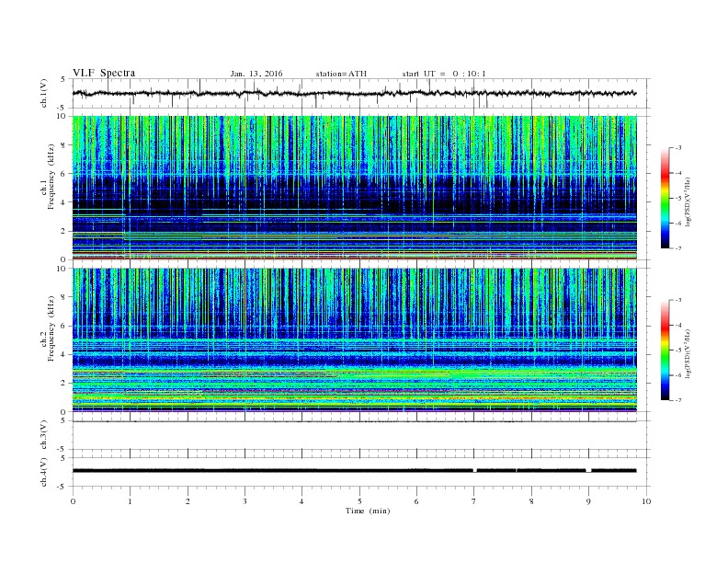Click the "6" kHz tick of ch.2 spectrogram

[64, 326]
